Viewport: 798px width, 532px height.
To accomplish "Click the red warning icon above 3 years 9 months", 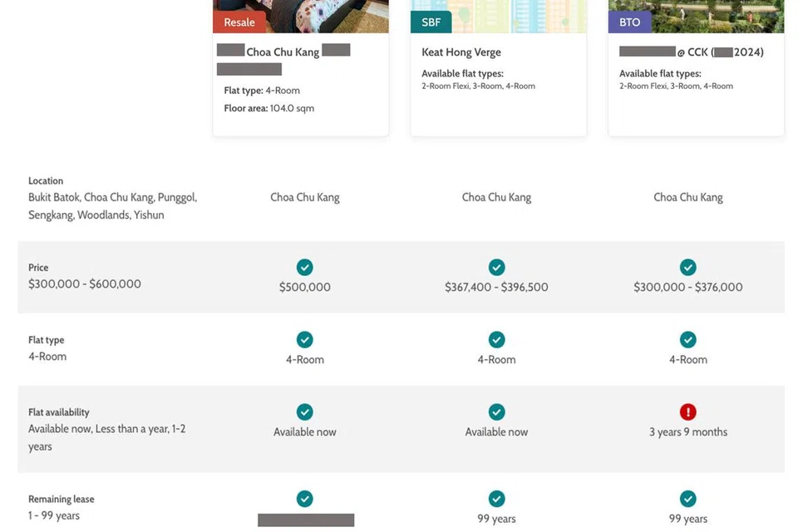I will [x=687, y=411].
